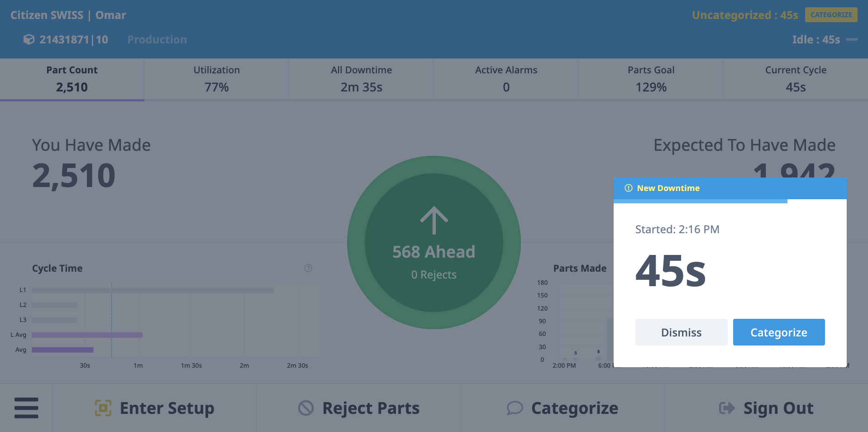View the Active Alarms tab
Image resolution: width=868 pixels, height=432 pixels.
[506, 79]
